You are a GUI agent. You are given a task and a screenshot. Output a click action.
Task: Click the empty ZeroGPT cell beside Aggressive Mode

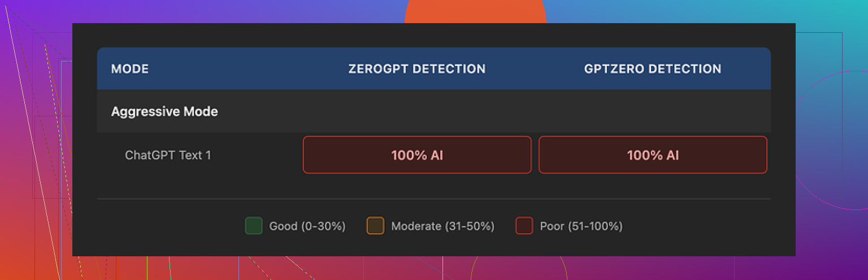(417, 111)
